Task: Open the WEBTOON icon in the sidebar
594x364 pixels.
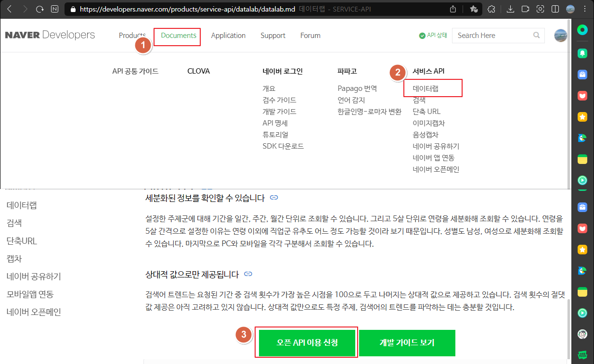Action: (583, 355)
